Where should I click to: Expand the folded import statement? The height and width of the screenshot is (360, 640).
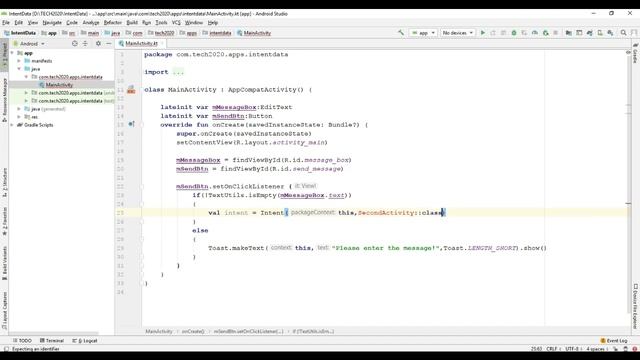(178, 72)
